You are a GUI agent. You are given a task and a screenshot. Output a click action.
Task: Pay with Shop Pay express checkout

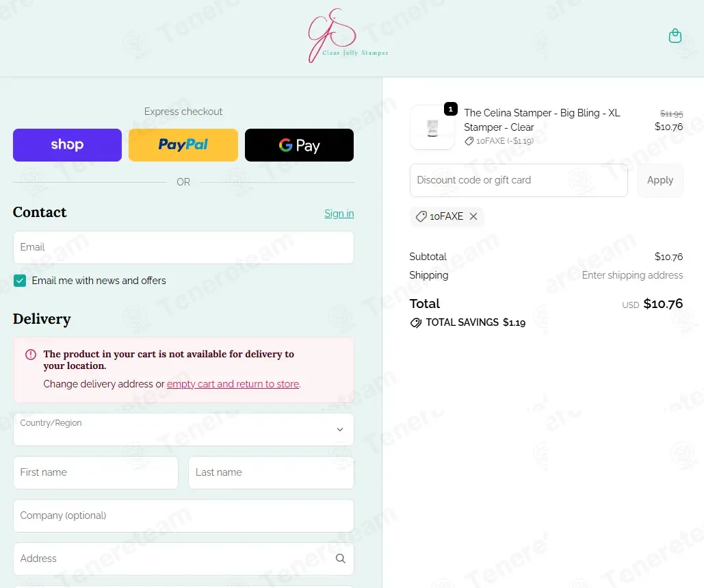tap(67, 145)
